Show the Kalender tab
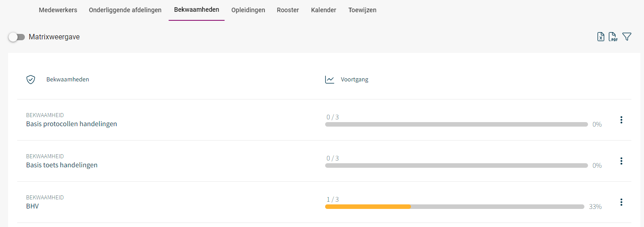 [323, 10]
